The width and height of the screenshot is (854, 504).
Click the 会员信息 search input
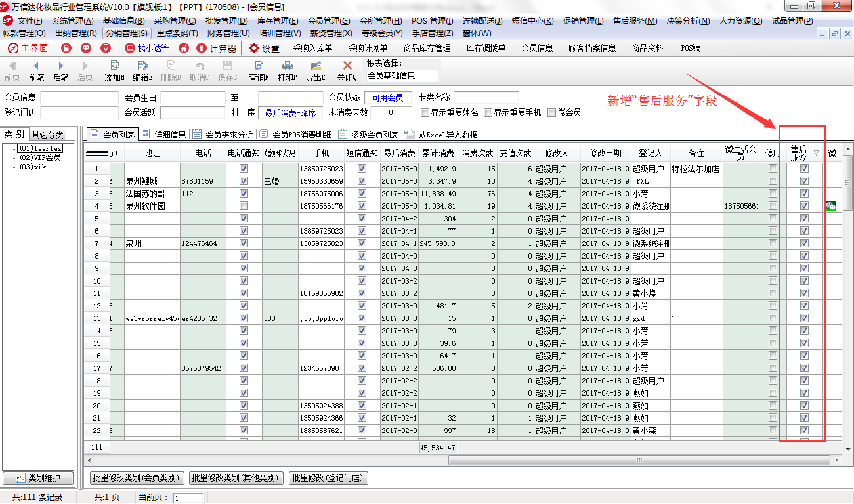pos(79,97)
